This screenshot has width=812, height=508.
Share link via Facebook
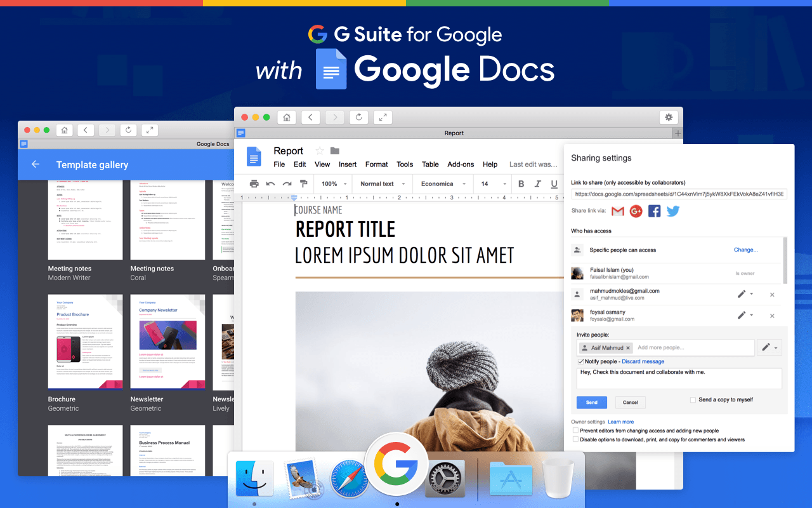pos(654,211)
